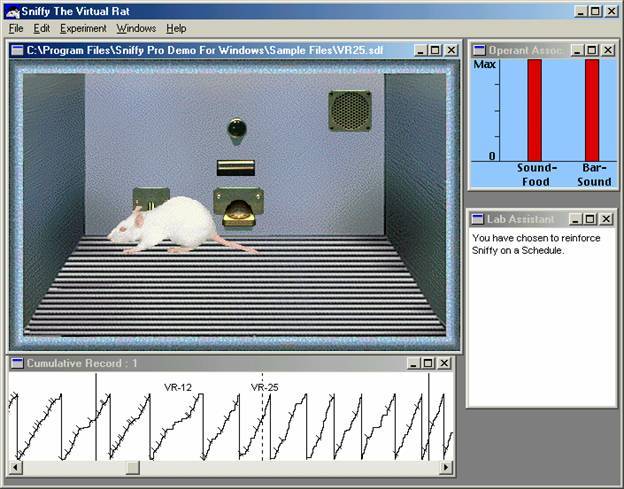624x489 pixels.
Task: Click the VR-25 label in cumulative record
Action: click(x=265, y=387)
